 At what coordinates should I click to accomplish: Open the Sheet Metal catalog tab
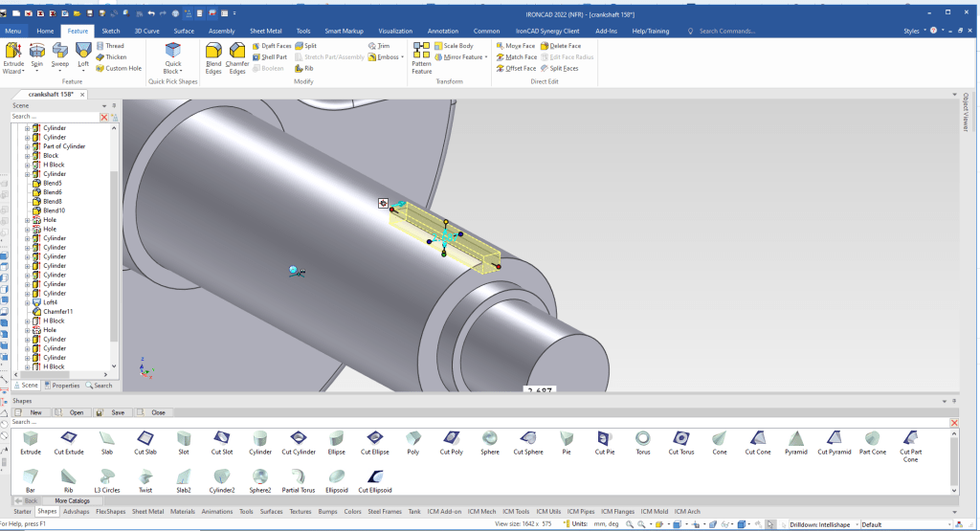point(147,511)
